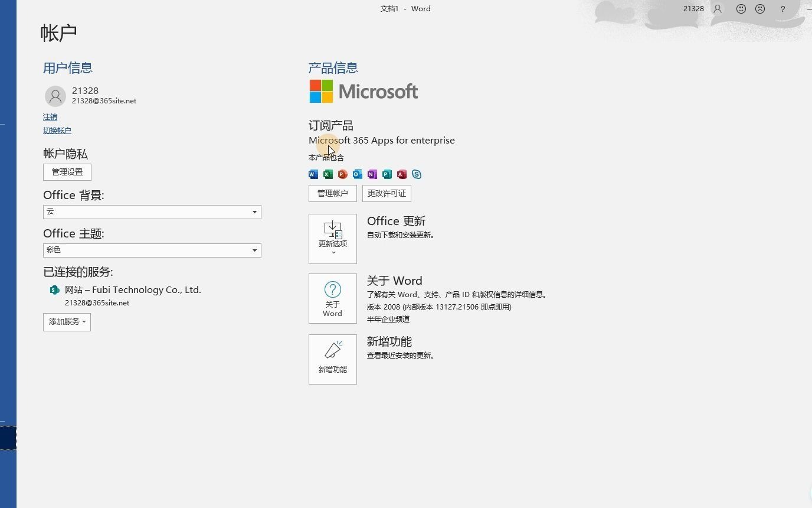Open the 新增功能 what's new button
812x508 pixels.
tap(333, 359)
